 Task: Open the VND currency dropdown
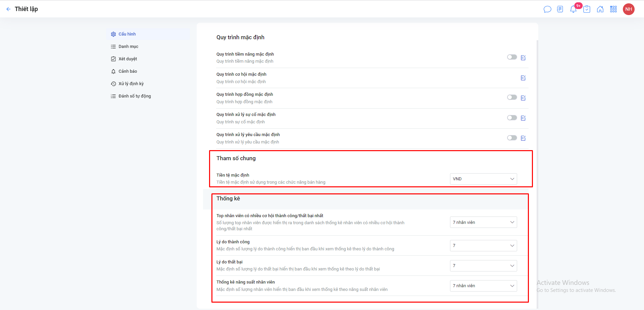click(483, 179)
